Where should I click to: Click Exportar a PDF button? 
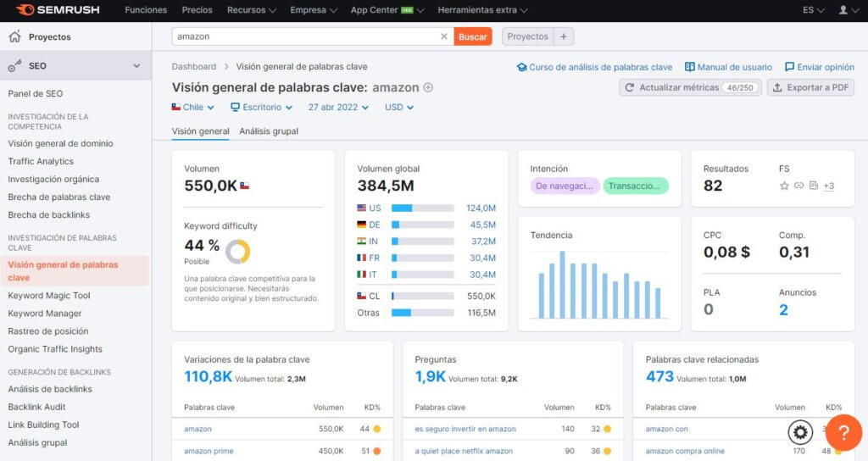click(x=810, y=87)
